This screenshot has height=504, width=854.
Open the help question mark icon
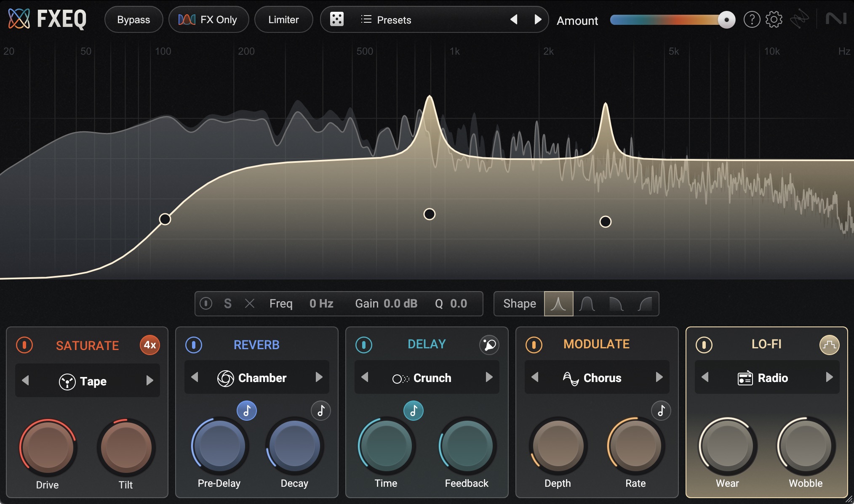pyautogui.click(x=752, y=19)
